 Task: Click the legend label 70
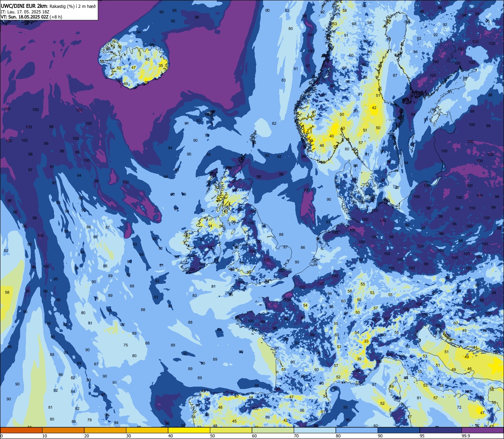point(296,436)
